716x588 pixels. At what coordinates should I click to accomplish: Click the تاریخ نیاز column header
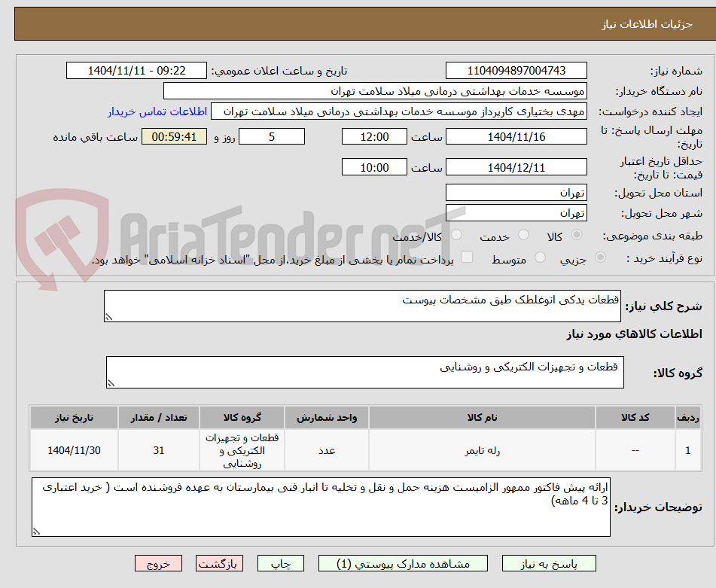pos(74,417)
